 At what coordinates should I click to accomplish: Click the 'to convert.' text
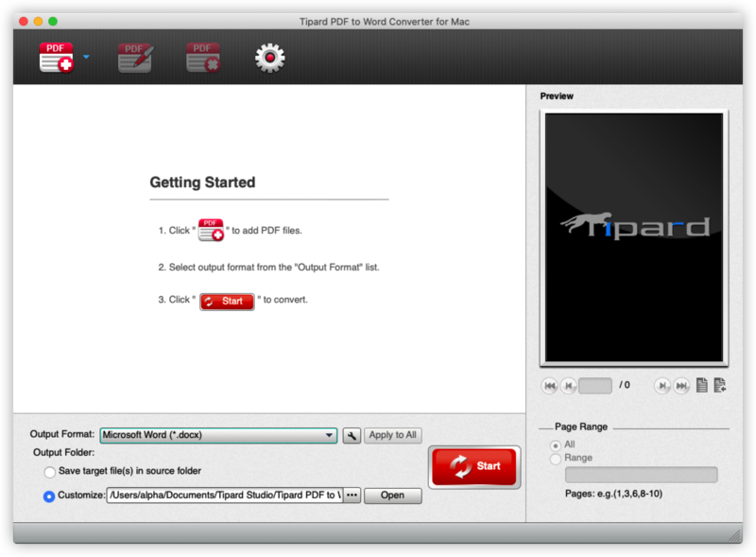(285, 300)
